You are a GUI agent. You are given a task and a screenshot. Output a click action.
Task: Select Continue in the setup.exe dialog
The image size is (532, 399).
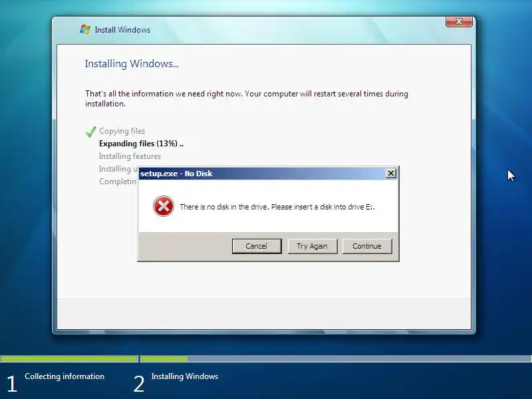coord(367,246)
